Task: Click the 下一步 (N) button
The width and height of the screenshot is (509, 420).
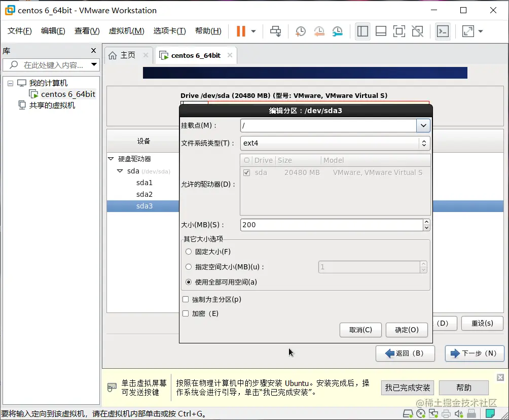Action: (474, 354)
